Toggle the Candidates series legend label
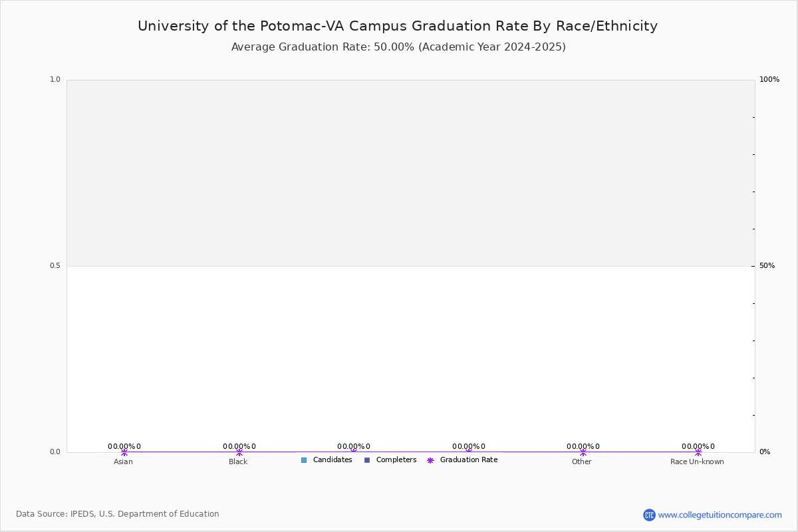The height and width of the screenshot is (532, 798). click(332, 460)
